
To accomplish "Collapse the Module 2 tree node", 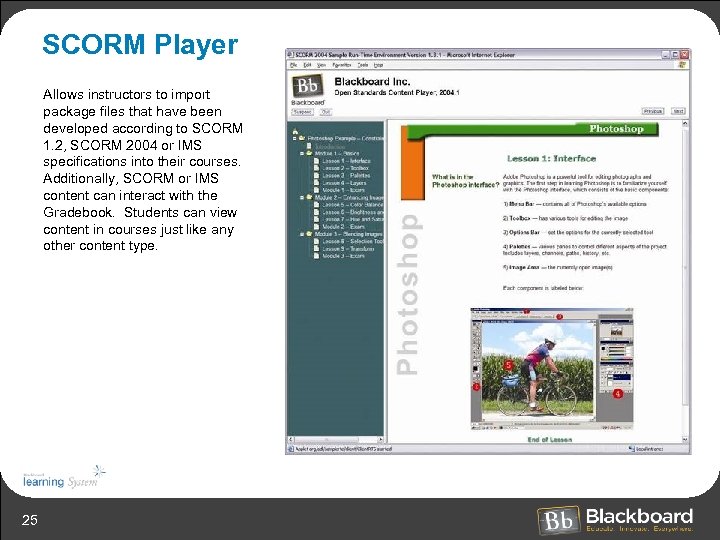I will 302,197.
